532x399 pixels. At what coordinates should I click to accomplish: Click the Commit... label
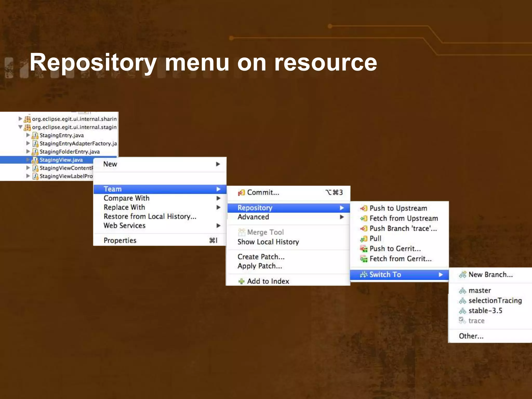263,192
